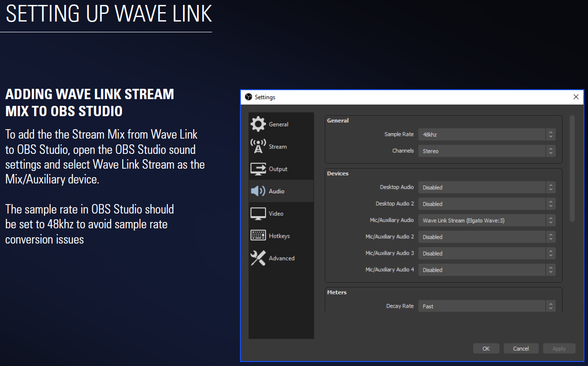Click the Desktop Audio label
The image size is (588, 366).
tap(396, 187)
